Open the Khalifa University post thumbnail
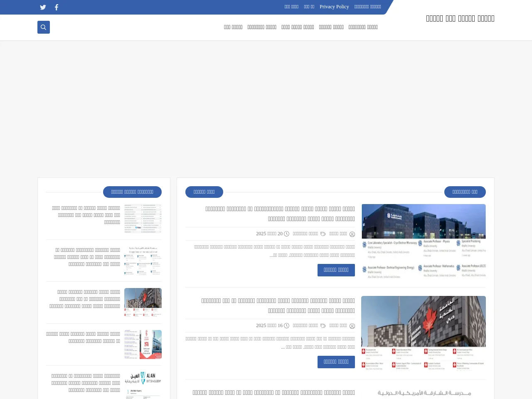Image resolution: width=532 pixels, height=399 pixels. [x=424, y=241]
